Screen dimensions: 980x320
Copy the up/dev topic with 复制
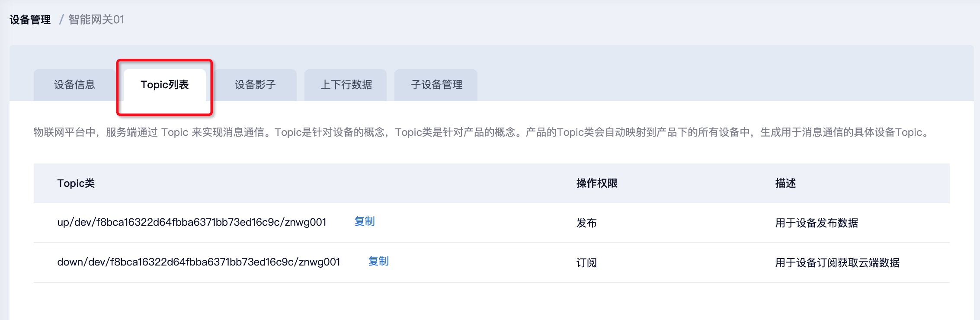(x=365, y=221)
